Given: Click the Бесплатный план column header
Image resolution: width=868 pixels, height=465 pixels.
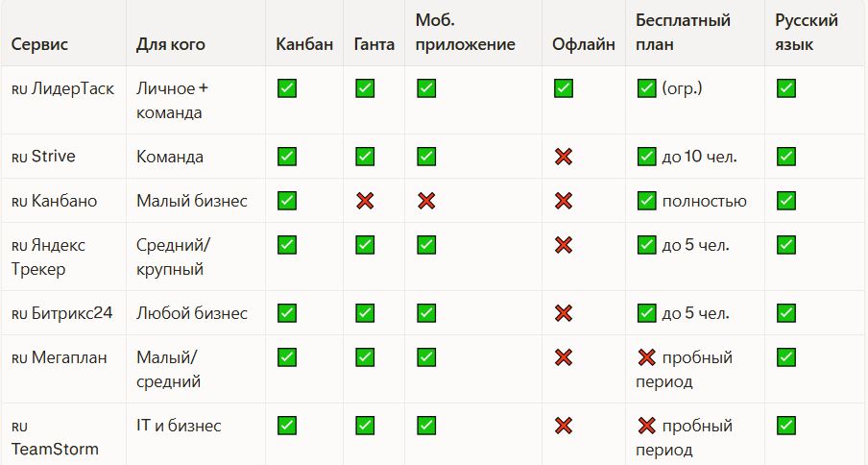Looking at the screenshot, I should point(683,33).
